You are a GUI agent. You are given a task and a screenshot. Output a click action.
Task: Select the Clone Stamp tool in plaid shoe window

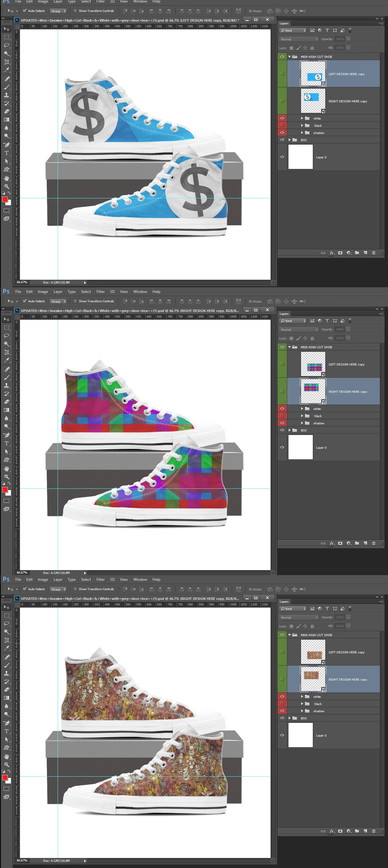(6, 385)
